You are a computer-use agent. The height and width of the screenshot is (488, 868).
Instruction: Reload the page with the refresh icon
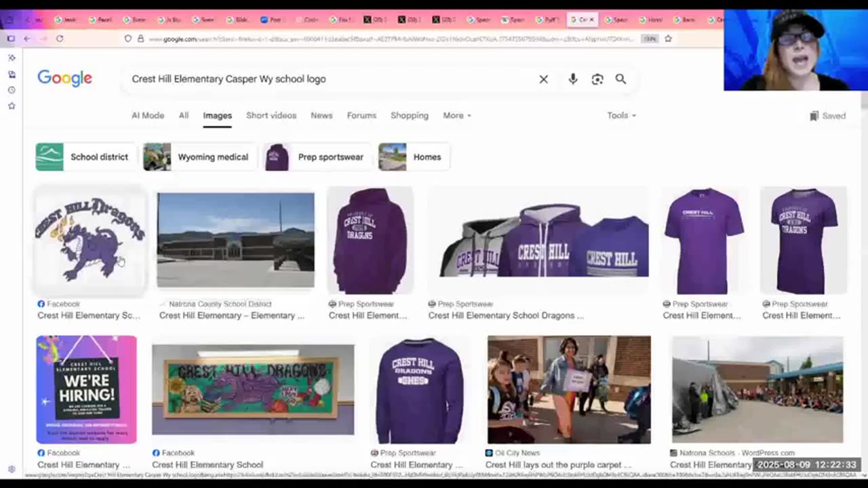pos(60,39)
